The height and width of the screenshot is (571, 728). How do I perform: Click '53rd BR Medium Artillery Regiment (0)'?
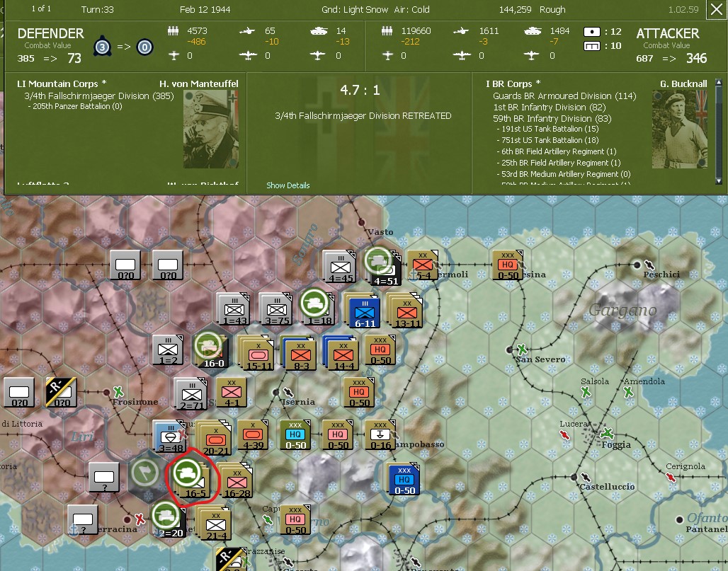pos(564,174)
